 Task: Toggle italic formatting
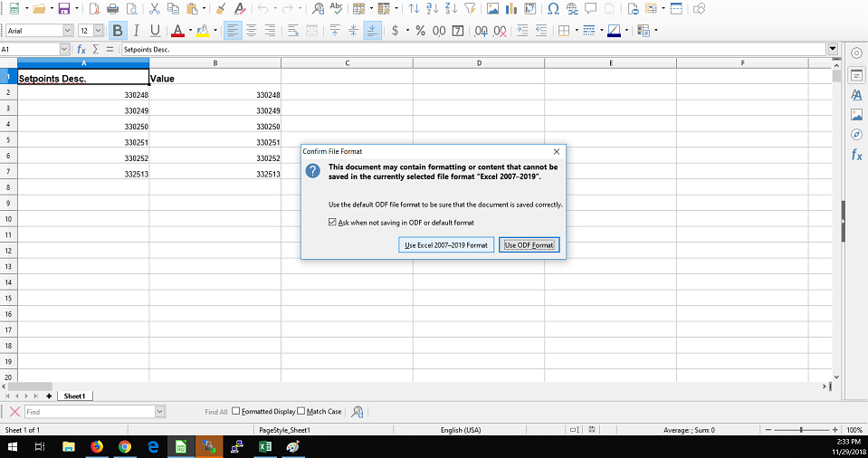pyautogui.click(x=136, y=31)
